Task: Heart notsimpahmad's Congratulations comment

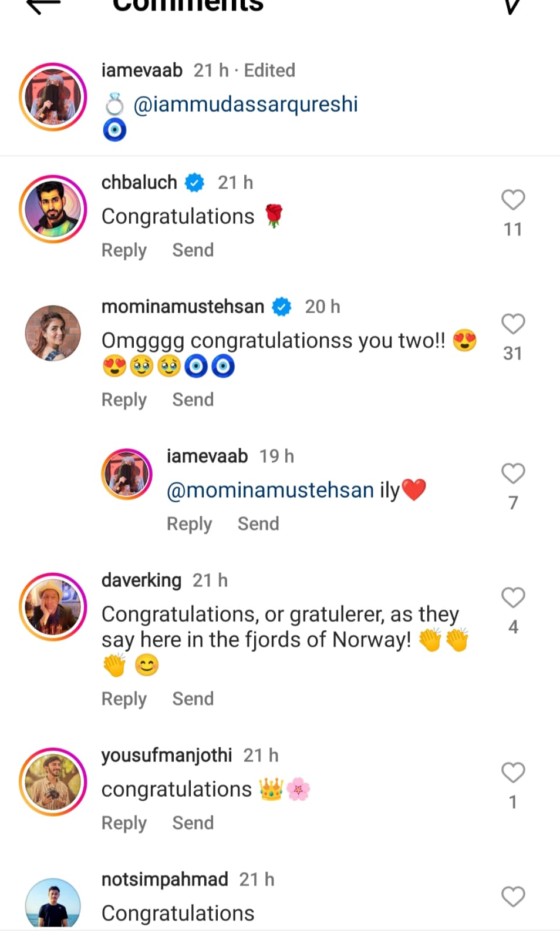Action: coord(512,897)
